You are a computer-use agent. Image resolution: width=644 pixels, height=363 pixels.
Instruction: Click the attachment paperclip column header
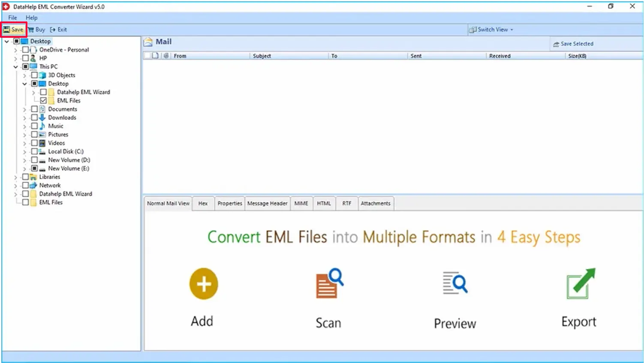166,56
